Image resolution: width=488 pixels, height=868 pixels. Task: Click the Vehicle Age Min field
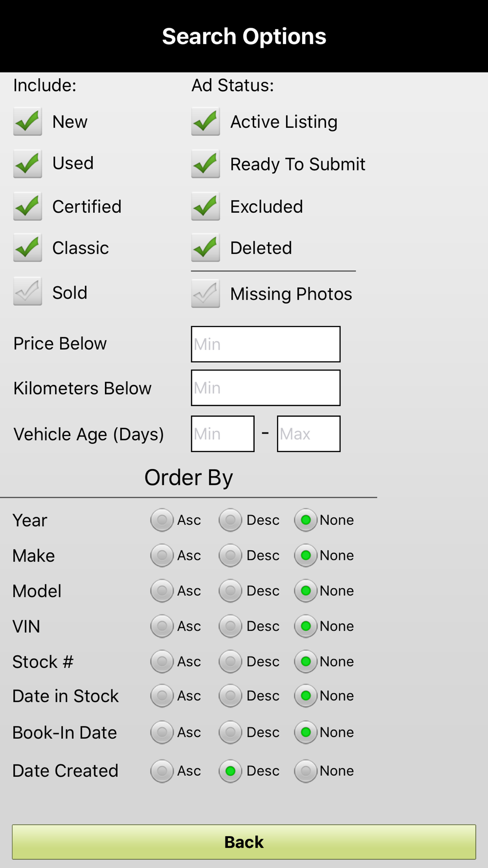(x=223, y=434)
